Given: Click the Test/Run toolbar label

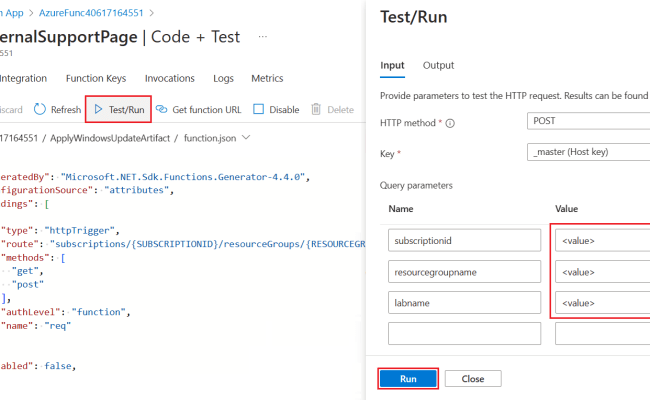Looking at the screenshot, I should coord(126,109).
